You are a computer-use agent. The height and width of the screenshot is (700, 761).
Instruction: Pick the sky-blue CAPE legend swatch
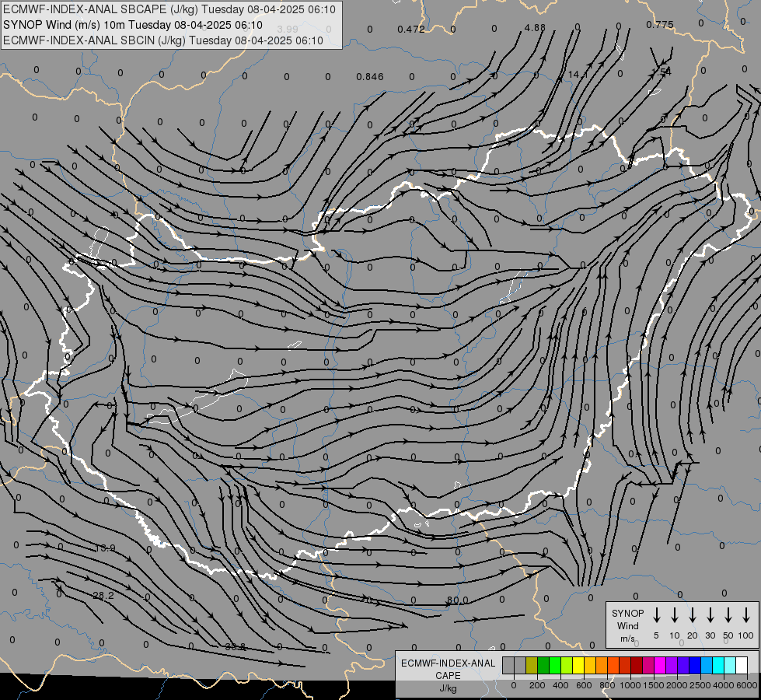point(706,665)
